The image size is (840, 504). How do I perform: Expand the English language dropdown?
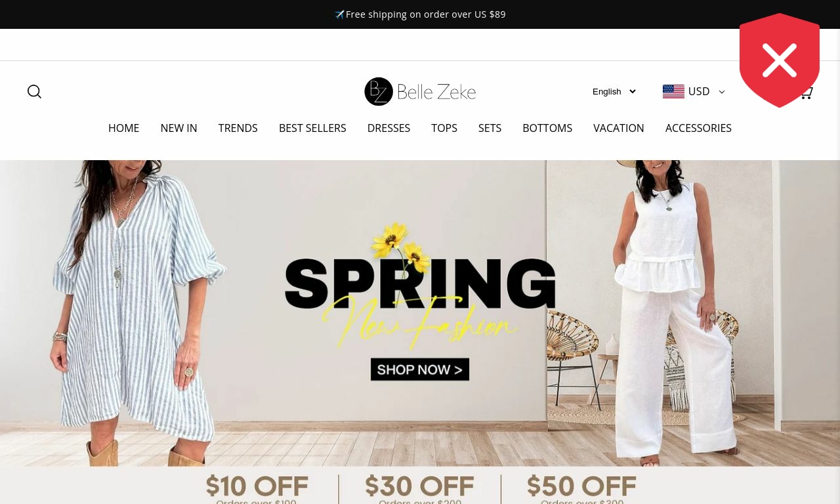point(614,92)
